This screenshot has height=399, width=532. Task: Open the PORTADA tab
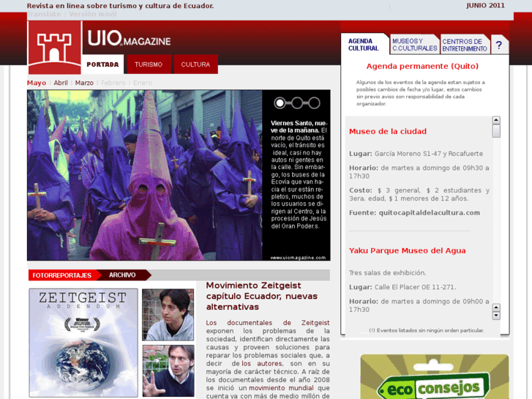pyautogui.click(x=102, y=64)
